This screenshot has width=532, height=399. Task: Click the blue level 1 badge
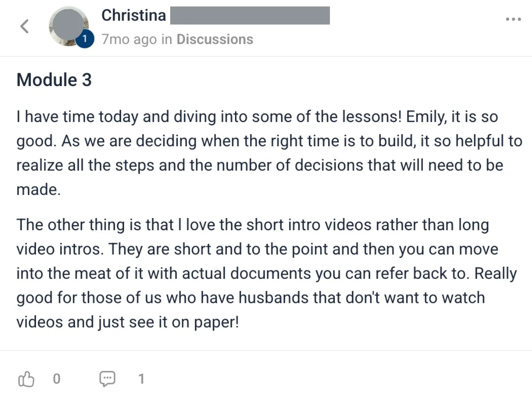point(85,39)
